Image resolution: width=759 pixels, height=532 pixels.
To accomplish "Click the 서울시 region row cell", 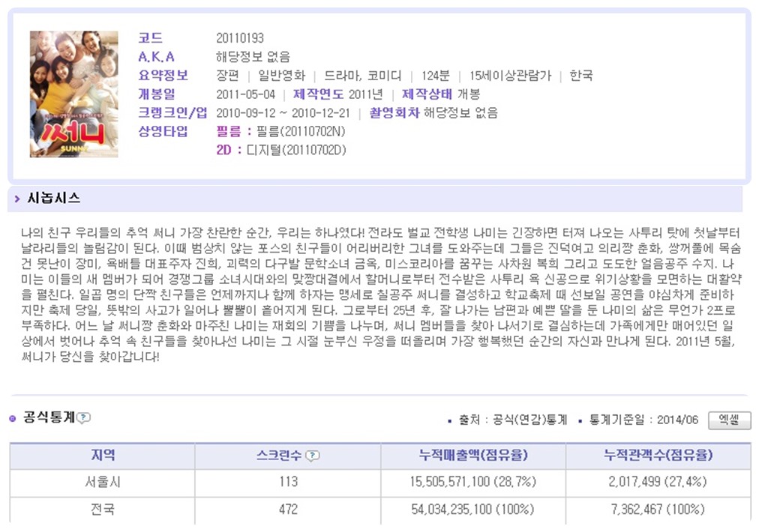I will point(103,483).
